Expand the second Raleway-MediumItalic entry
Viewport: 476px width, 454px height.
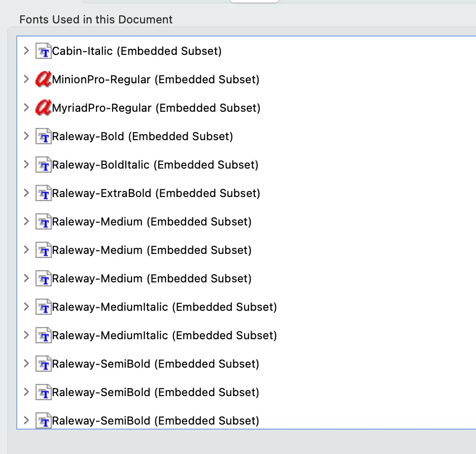(x=26, y=335)
